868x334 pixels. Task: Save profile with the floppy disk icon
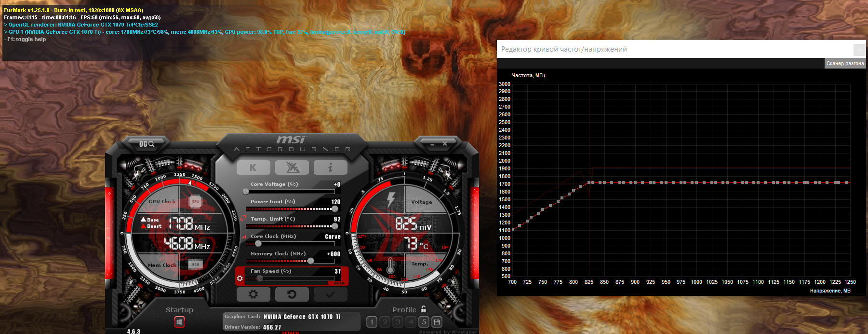(437, 322)
